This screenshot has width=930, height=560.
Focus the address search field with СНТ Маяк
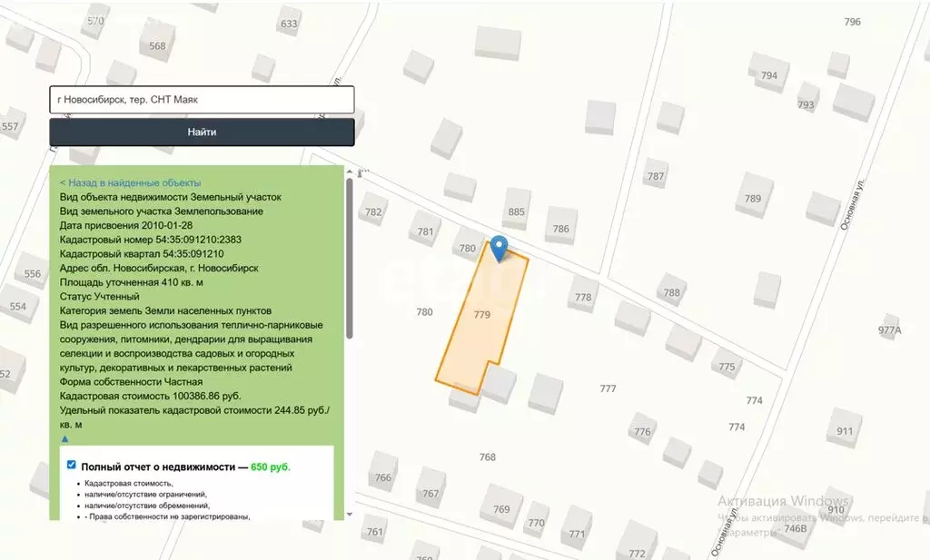(202, 100)
